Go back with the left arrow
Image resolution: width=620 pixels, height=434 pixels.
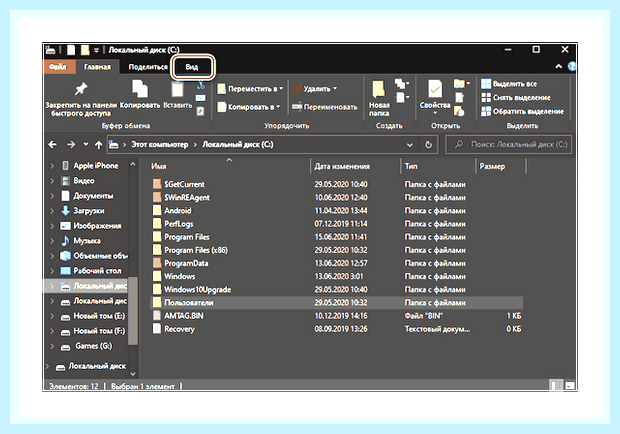pos(53,145)
